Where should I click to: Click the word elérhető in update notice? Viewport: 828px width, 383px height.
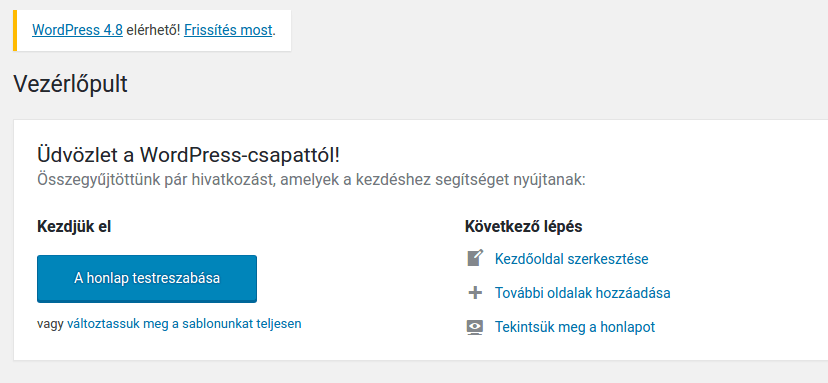pos(153,30)
